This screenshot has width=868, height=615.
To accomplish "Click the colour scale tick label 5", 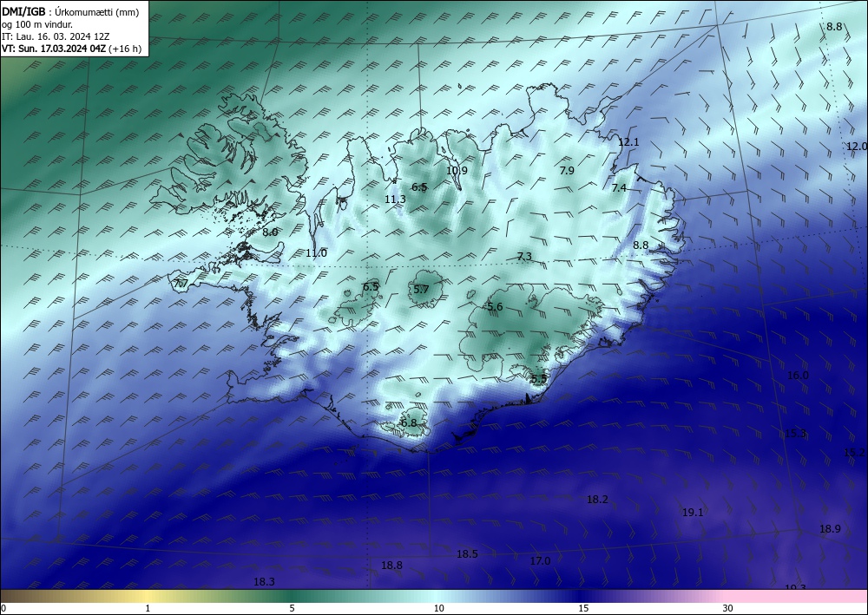I will (x=292, y=608).
